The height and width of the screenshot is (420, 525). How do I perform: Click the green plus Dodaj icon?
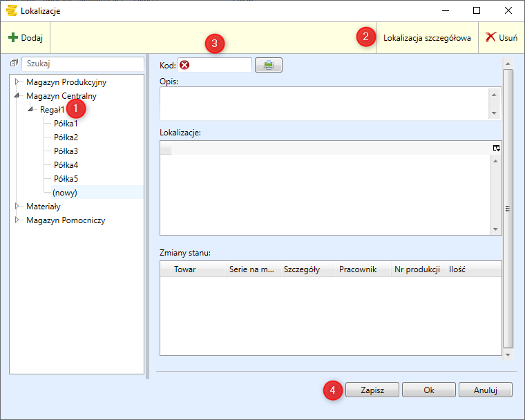[x=13, y=38]
